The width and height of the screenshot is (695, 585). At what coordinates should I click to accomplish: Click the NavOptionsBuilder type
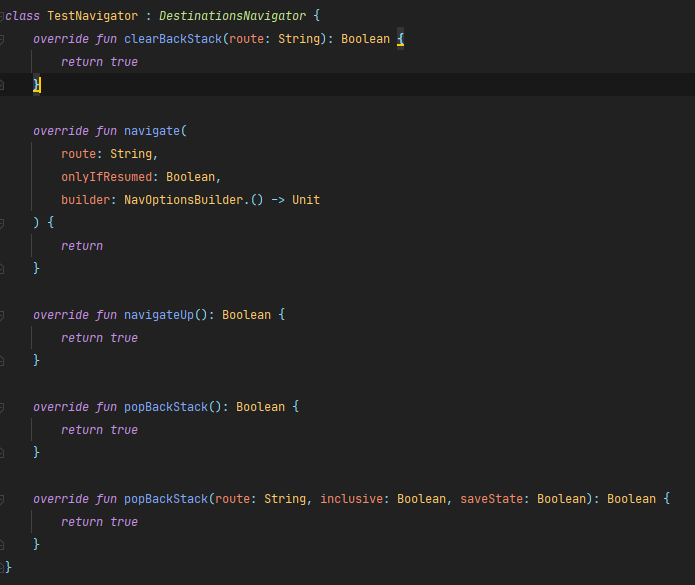184,200
